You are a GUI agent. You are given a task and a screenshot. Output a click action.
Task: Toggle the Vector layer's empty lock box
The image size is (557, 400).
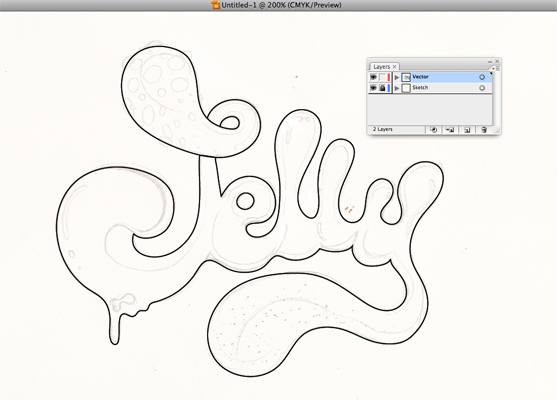click(x=382, y=77)
